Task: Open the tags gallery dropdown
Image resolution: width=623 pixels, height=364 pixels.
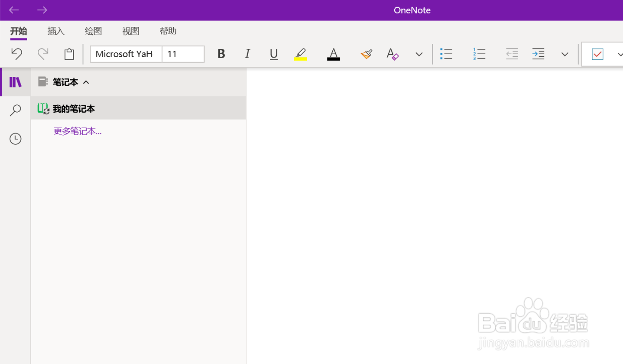Action: pos(620,54)
